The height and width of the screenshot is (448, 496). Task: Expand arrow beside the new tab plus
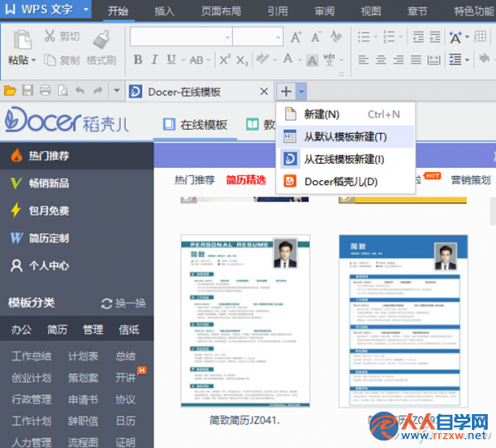tap(302, 92)
